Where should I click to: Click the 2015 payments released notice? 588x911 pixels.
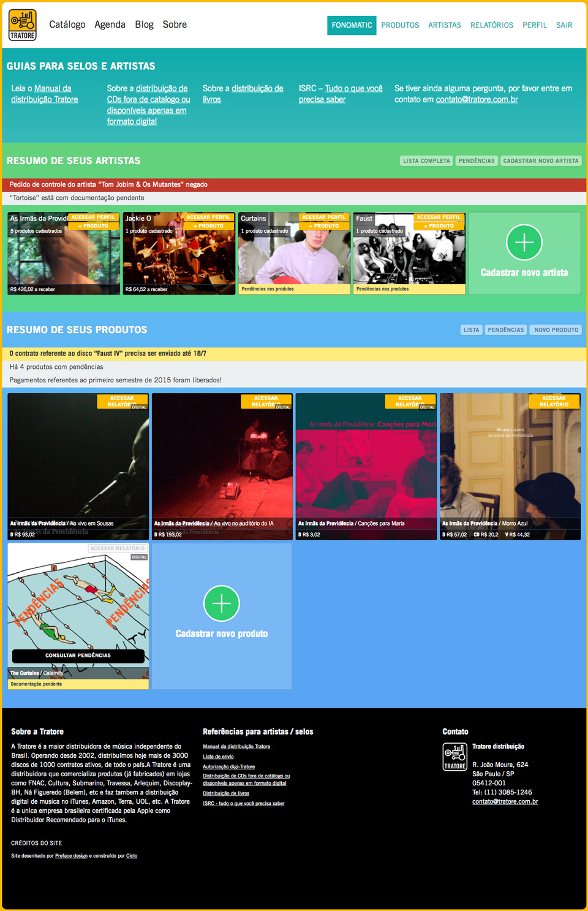tap(294, 380)
